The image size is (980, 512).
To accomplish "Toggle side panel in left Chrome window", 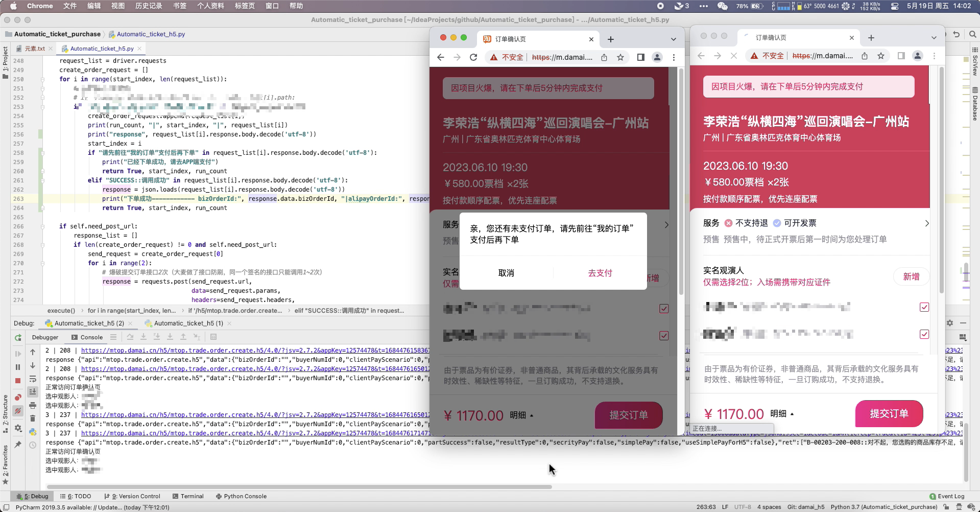I will 641,57.
